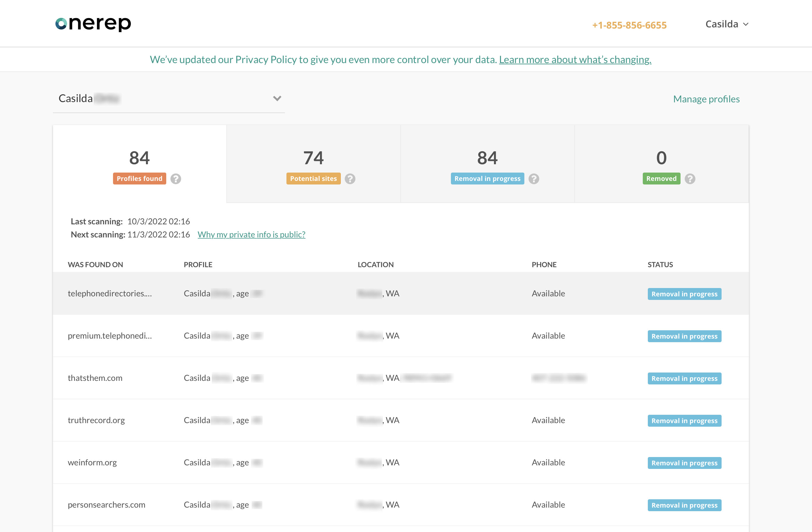This screenshot has height=532, width=812.
Task: Follow 'Learn more about what's changing' link
Action: point(575,60)
